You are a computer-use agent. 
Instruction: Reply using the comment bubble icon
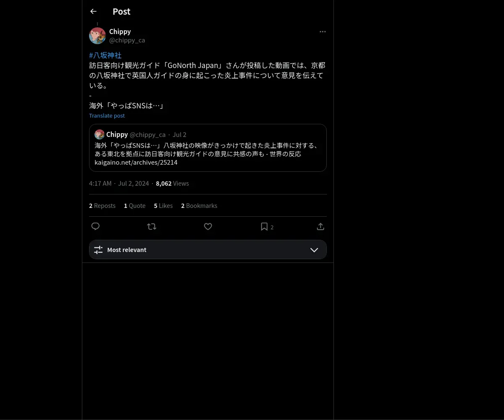coord(95,226)
